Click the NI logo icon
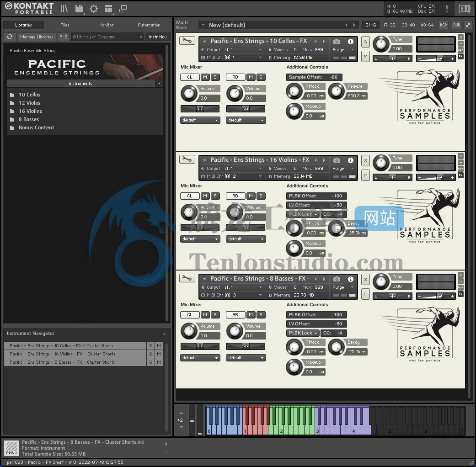The height and width of the screenshot is (467, 476). [464, 9]
